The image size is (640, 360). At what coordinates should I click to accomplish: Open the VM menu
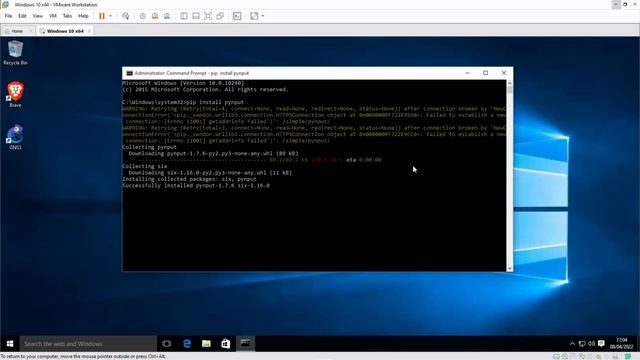point(53,16)
